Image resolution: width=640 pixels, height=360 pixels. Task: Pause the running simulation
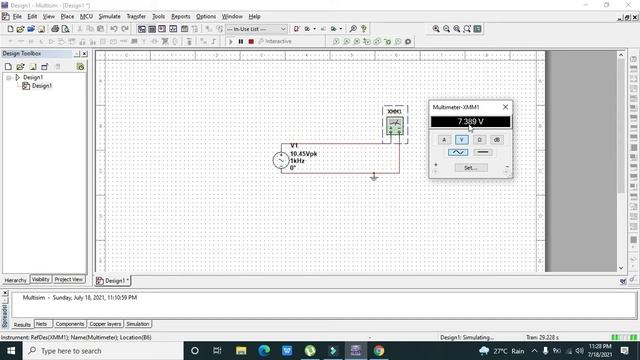coord(241,42)
